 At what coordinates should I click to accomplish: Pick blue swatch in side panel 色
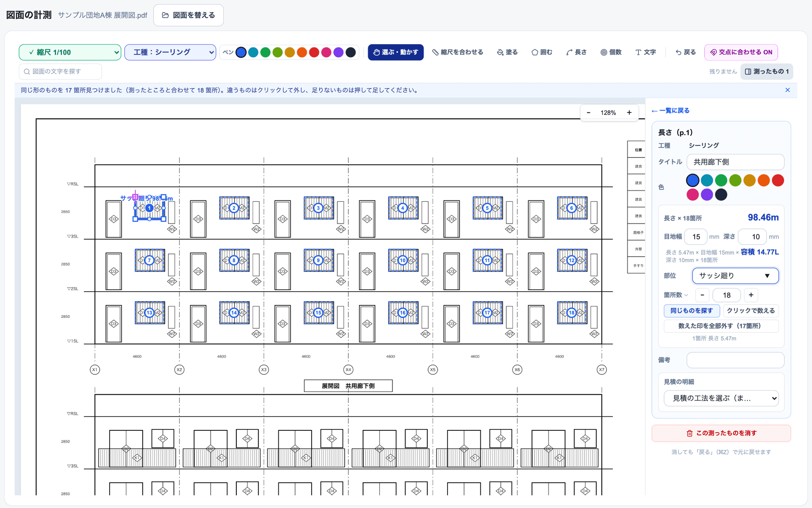tap(693, 181)
